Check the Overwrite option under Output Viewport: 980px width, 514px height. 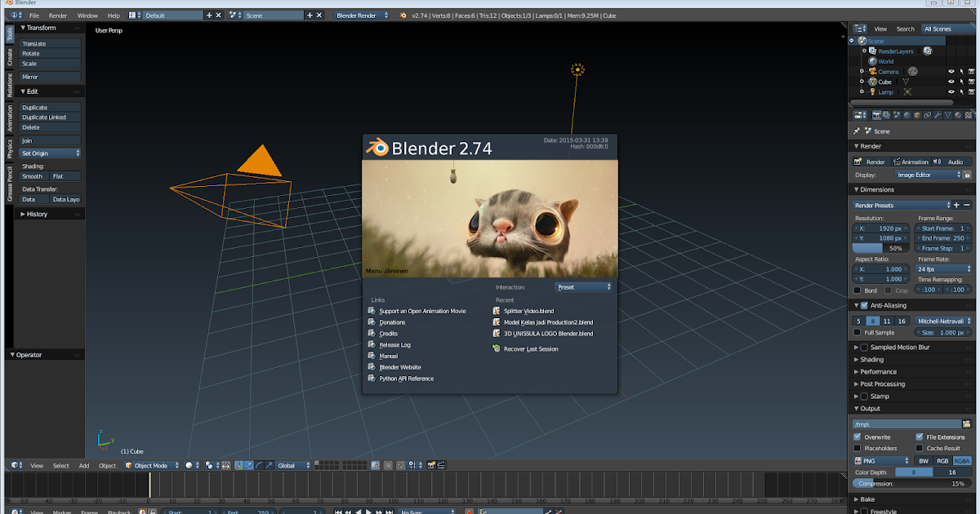(x=857, y=436)
